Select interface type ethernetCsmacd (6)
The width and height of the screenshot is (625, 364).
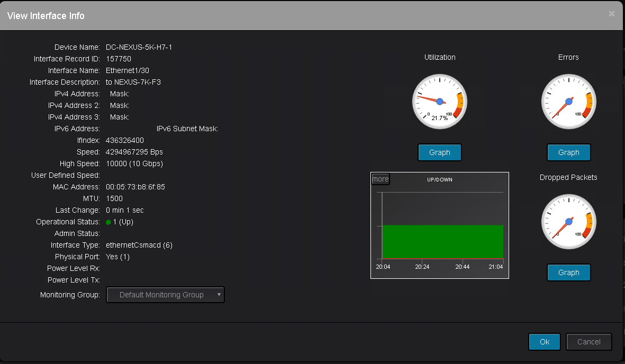click(x=139, y=245)
